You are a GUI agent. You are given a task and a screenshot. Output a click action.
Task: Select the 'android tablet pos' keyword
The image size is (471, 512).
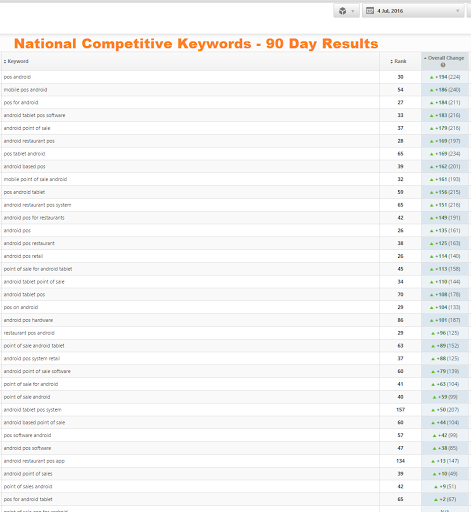(x=24, y=295)
